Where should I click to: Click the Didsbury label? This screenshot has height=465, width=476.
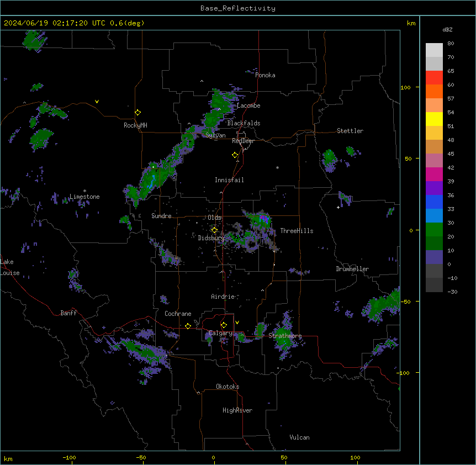point(211,238)
